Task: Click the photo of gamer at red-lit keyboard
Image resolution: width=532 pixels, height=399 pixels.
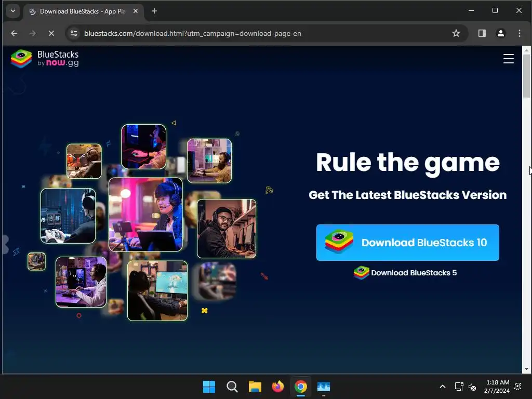Action: point(144,147)
